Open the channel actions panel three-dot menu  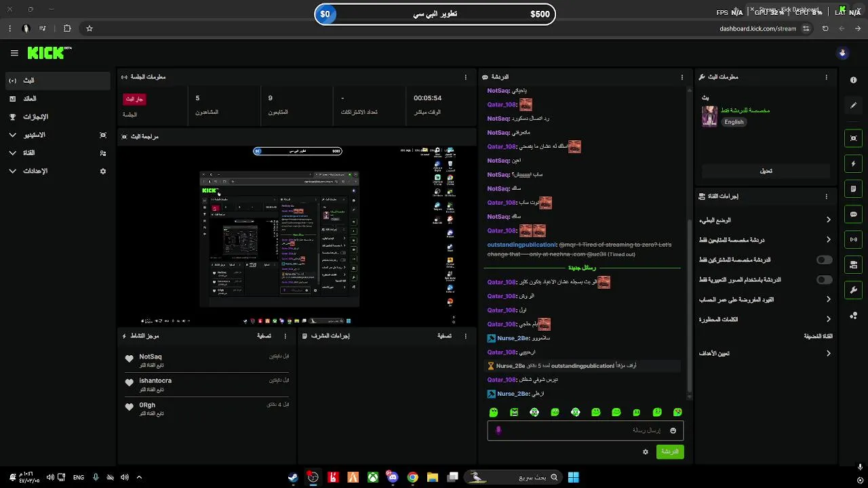(x=826, y=197)
